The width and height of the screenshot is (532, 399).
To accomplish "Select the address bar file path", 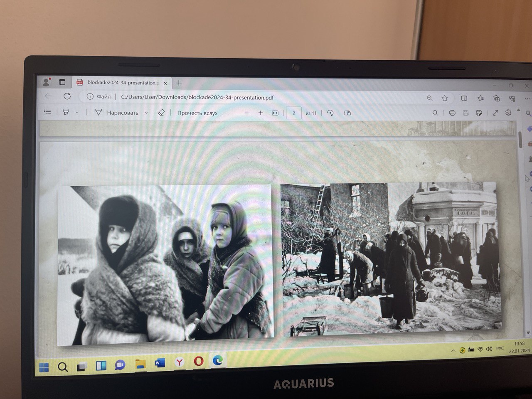I will pyautogui.click(x=197, y=97).
